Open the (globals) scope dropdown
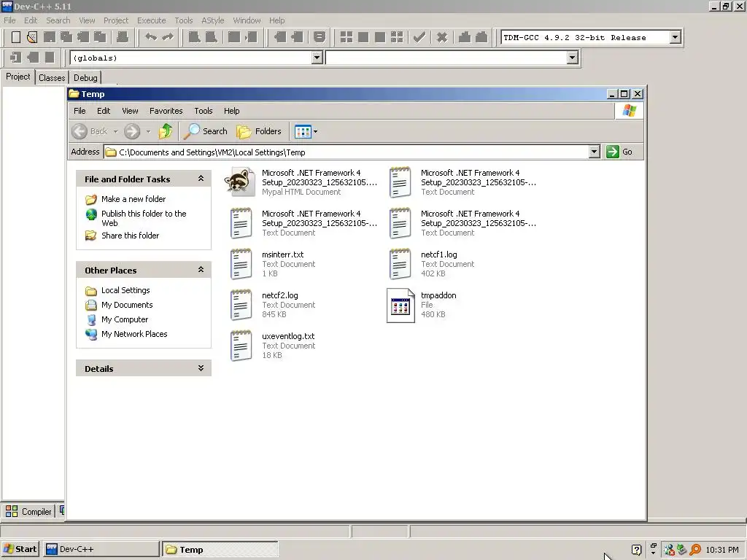 pyautogui.click(x=317, y=58)
